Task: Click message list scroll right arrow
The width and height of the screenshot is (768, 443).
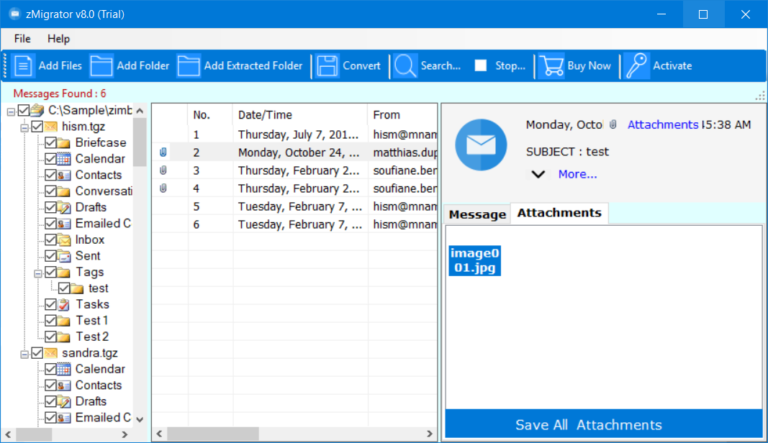Action: pos(430,434)
